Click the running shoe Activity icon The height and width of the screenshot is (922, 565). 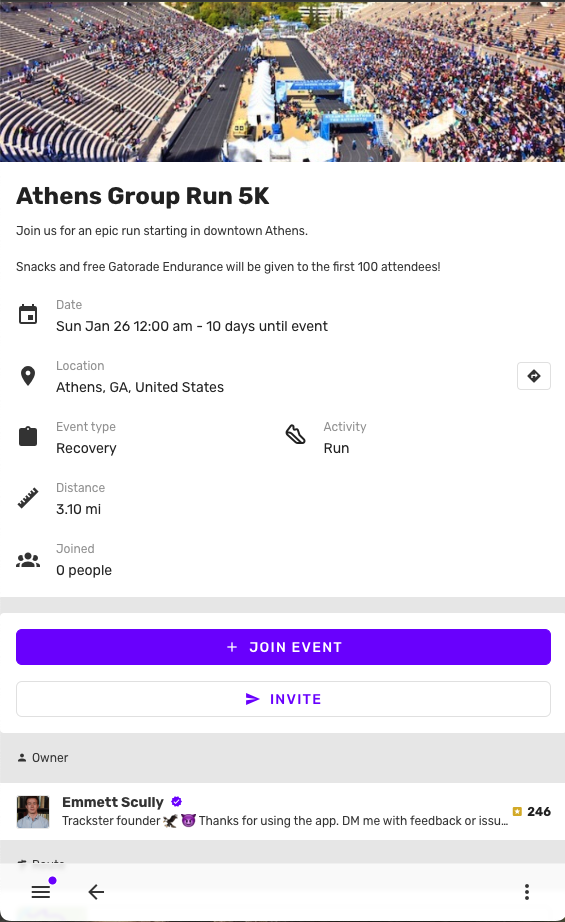295,435
